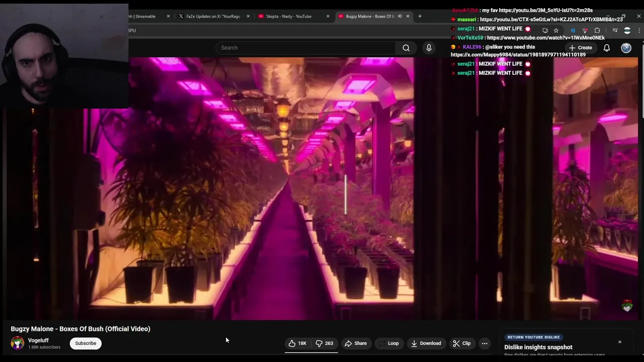Screen dimensions: 644x362
Task: Open a new browser tab with plus button
Action: [x=420, y=16]
